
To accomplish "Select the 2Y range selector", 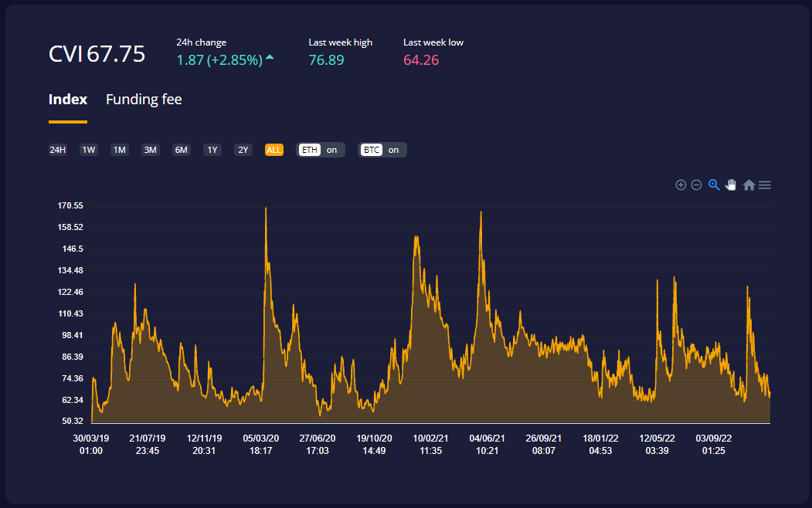I will pyautogui.click(x=243, y=150).
